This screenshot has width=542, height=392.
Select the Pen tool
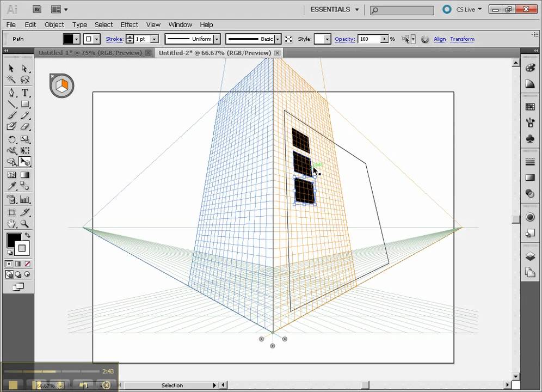11,93
